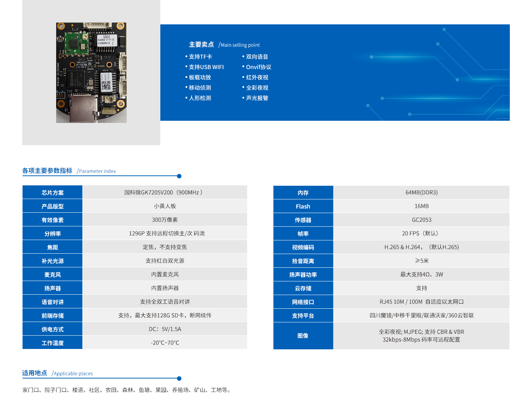Viewport: 532px width, 411px height.
Task: Click the 适用地点 section heading
Action: (x=35, y=373)
